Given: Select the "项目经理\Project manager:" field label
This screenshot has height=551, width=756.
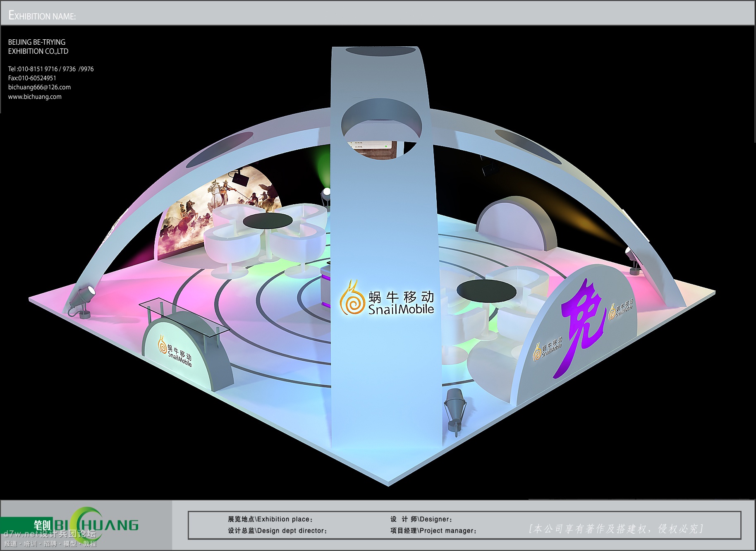Looking at the screenshot, I should 433,531.
